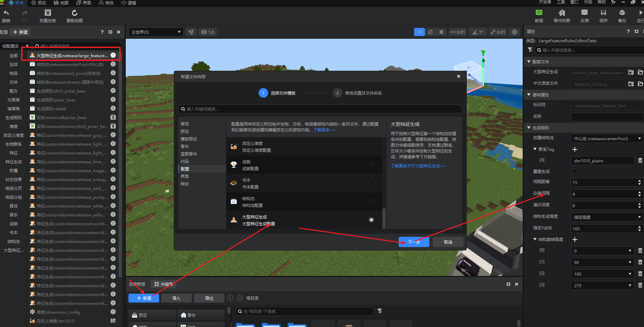Click wizard template list scrollbar

click(384, 218)
